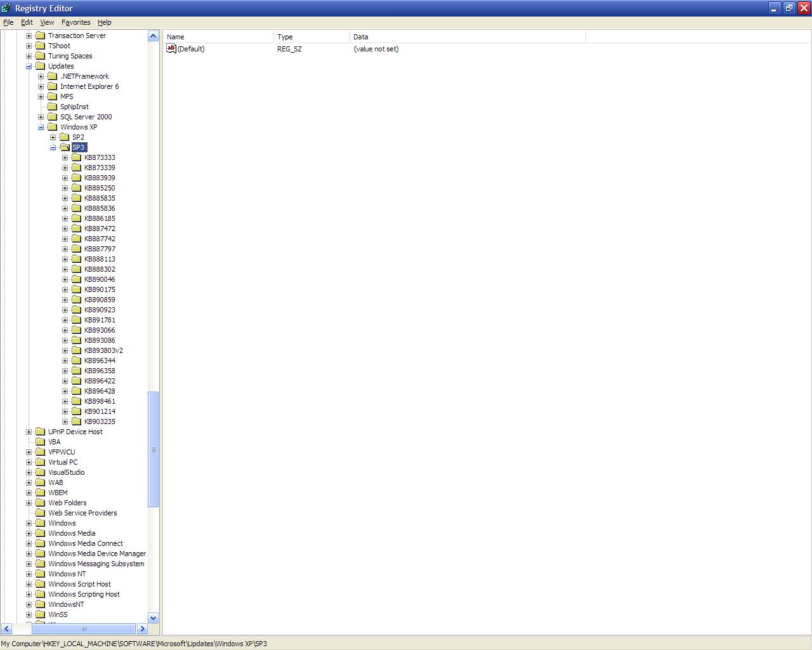Click the KB896422 folder icon
812x650 pixels.
[x=77, y=381]
